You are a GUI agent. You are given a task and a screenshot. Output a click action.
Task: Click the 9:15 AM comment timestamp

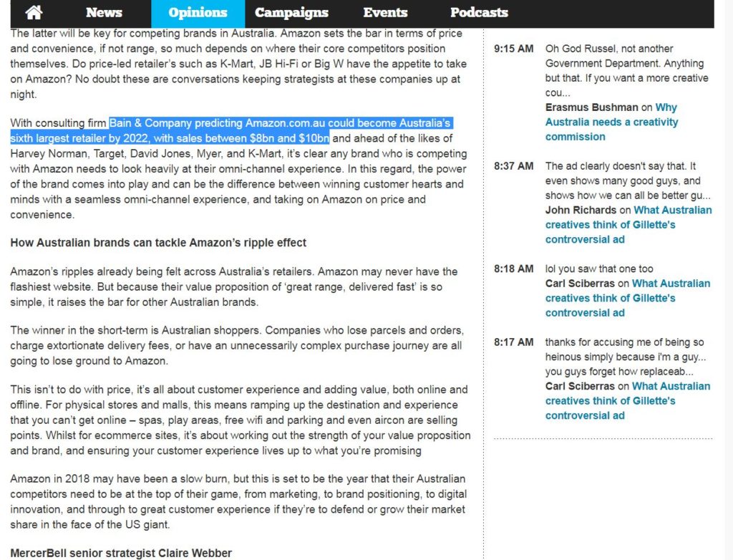(513, 49)
